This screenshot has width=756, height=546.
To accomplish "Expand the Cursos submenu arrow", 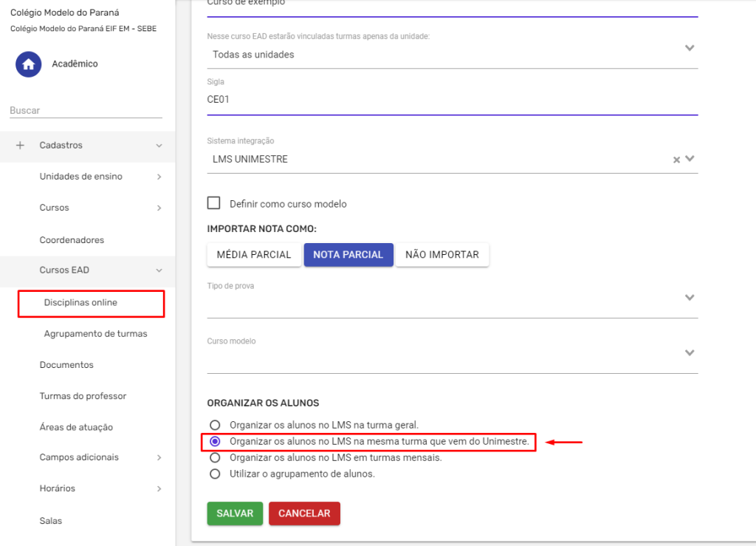I will click(159, 208).
